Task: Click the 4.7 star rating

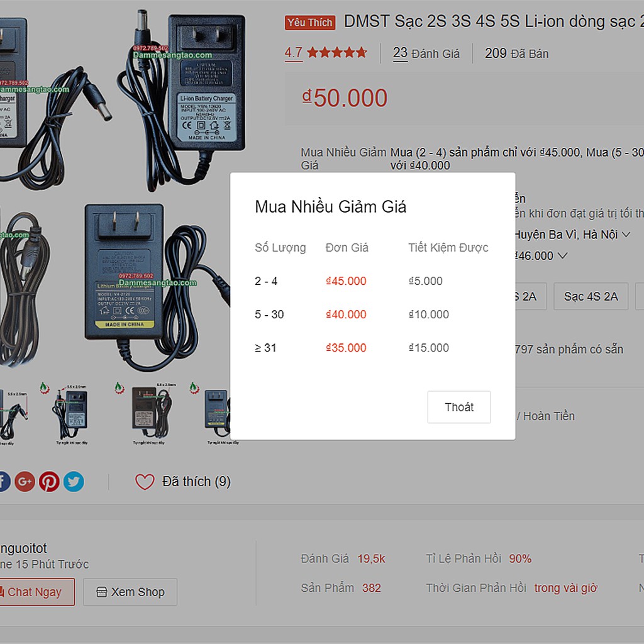Action: 326,53
